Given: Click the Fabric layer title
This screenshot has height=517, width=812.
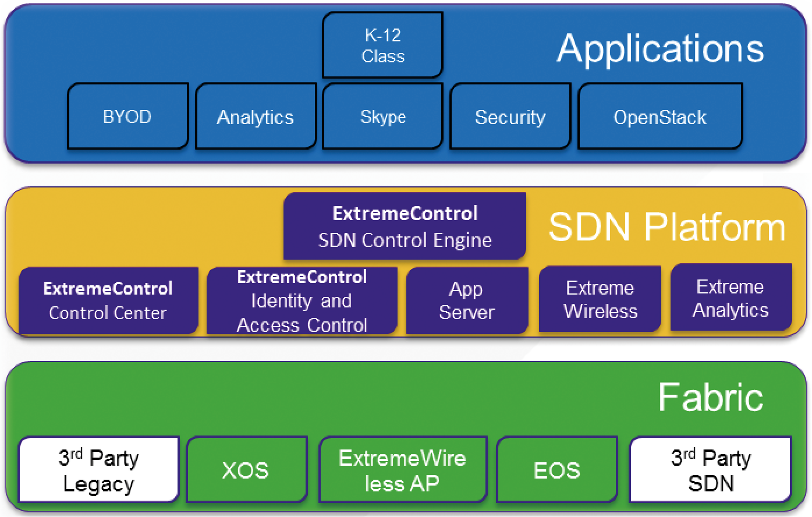Looking at the screenshot, I should [x=711, y=397].
